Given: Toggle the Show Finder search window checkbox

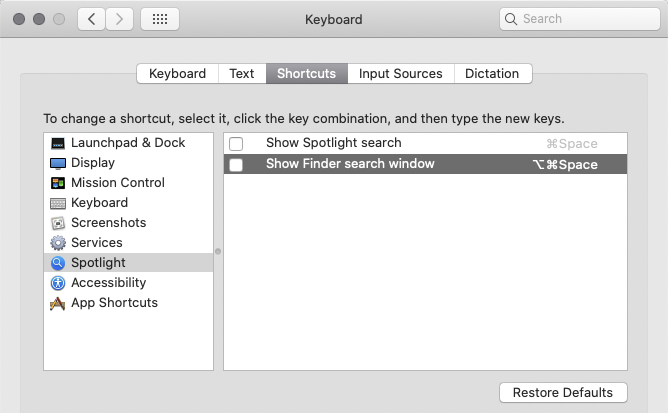Looking at the screenshot, I should click(x=236, y=165).
